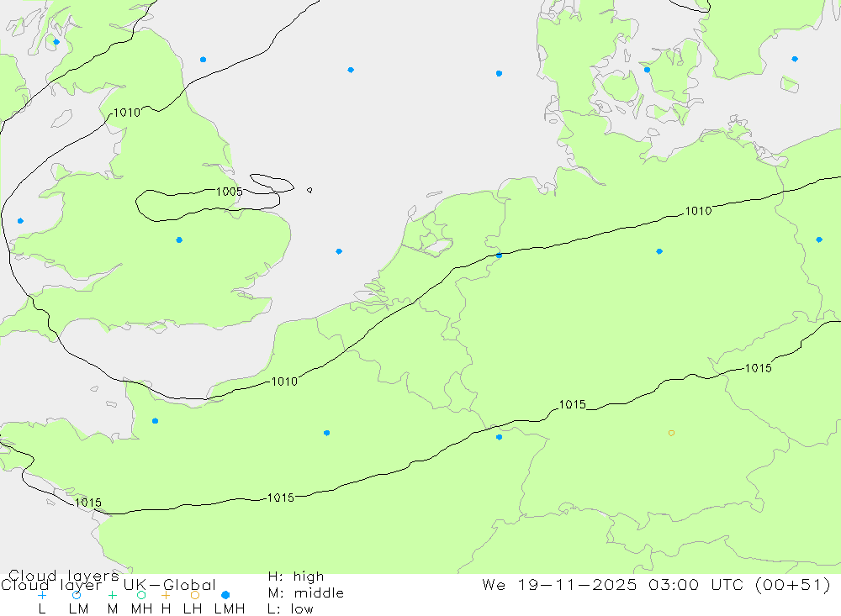
Task: Click the blue dot sitting on the 1010 isobar
Action: click(x=500, y=255)
